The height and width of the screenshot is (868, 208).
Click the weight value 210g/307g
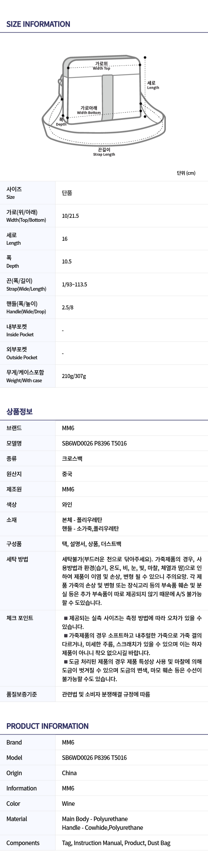click(x=74, y=376)
